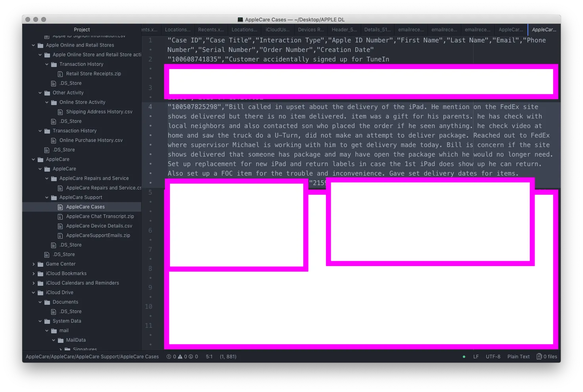Collapse the Other Activity folder
This screenshot has height=392, width=583.
tap(40, 93)
